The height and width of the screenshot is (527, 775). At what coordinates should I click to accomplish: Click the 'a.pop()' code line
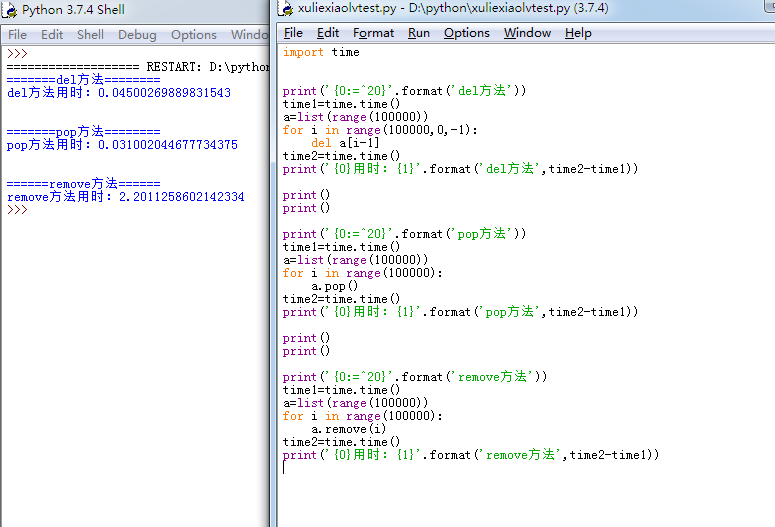tap(334, 286)
